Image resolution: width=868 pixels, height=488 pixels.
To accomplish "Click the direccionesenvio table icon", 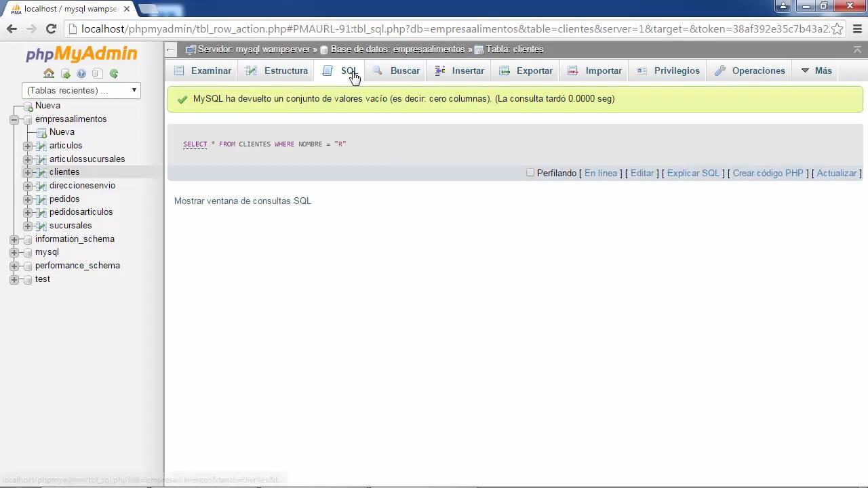I will 41,186.
